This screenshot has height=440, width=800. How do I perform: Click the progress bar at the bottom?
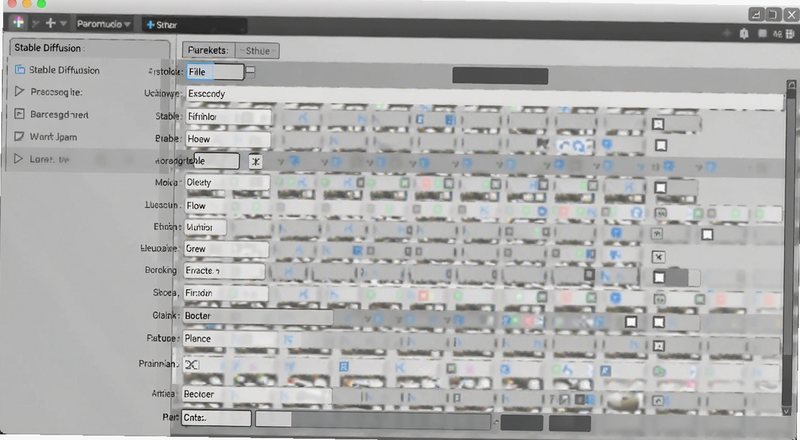[373, 420]
